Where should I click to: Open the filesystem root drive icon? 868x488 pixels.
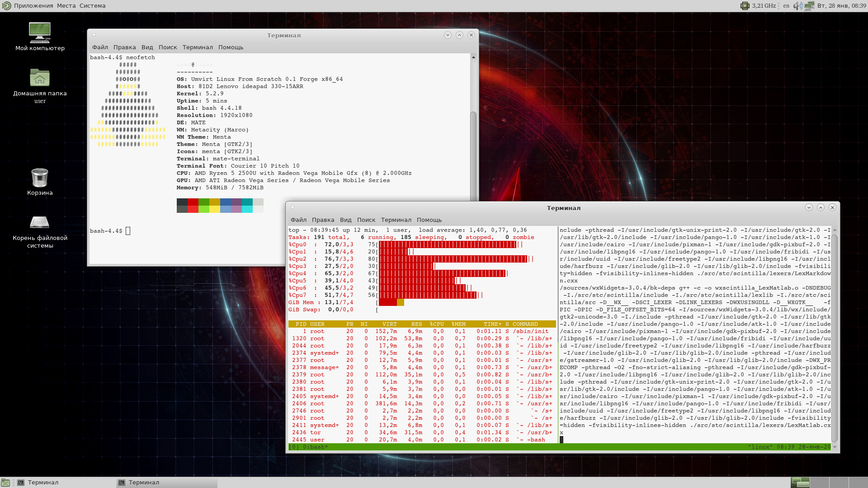point(40,223)
